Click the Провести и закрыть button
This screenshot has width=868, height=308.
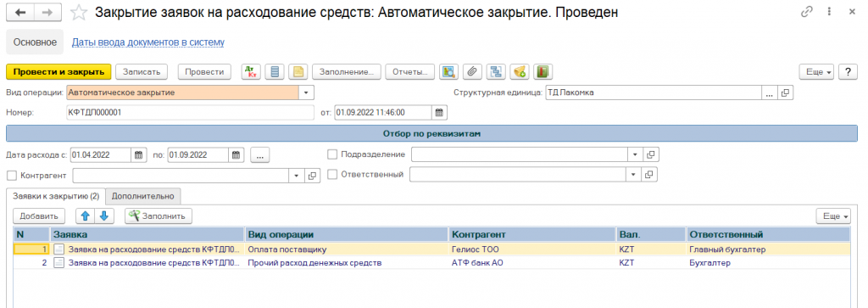58,72
